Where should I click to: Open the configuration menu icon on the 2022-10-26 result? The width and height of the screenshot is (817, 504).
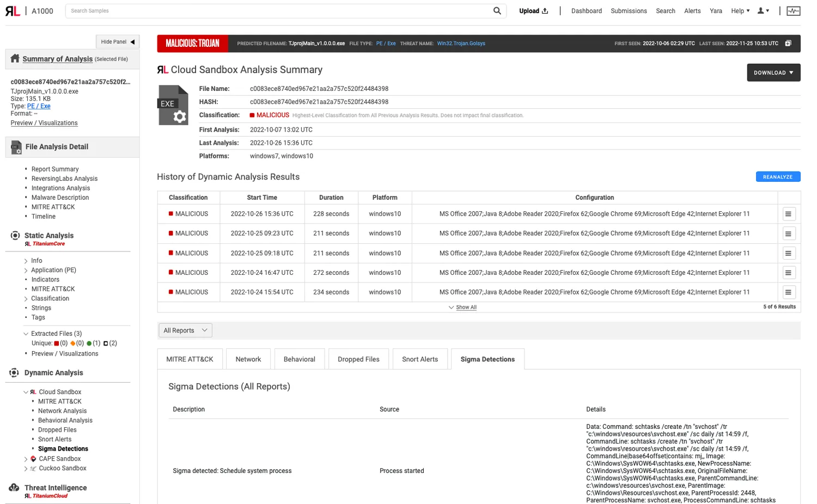click(x=788, y=213)
